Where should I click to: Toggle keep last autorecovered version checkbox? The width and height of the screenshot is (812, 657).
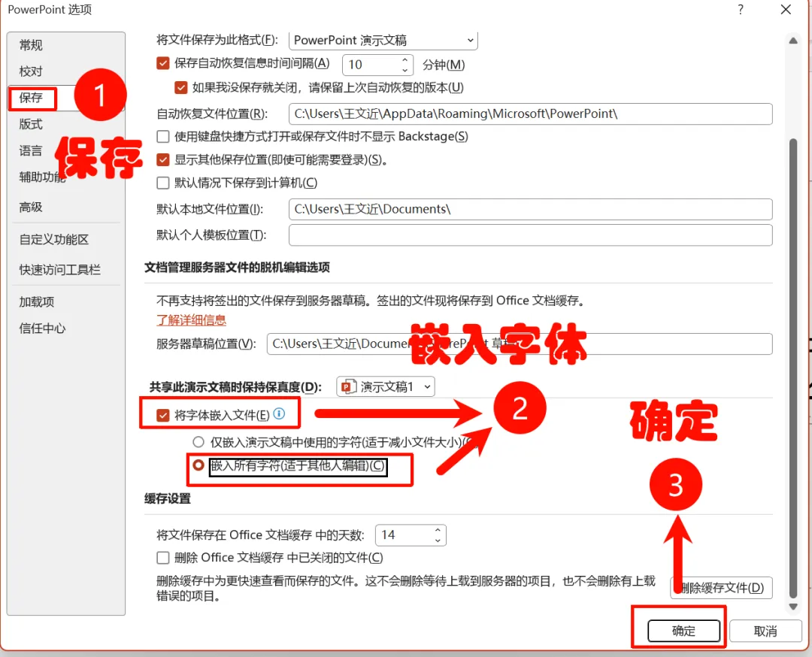pyautogui.click(x=180, y=87)
